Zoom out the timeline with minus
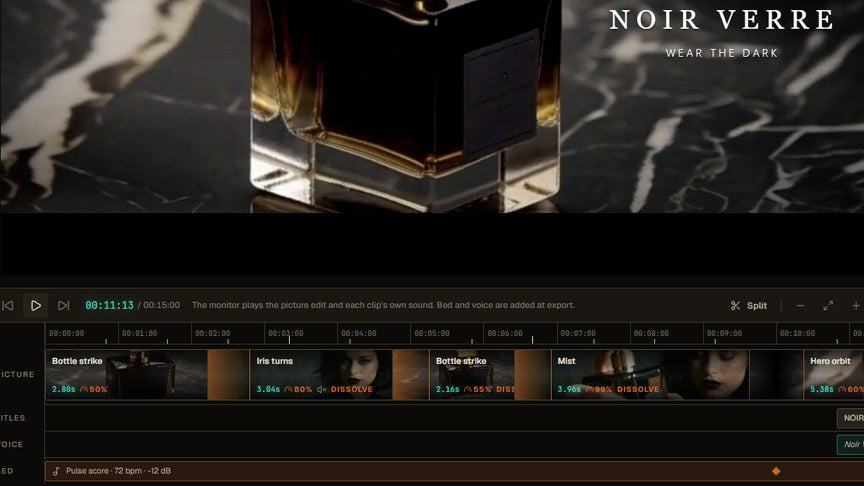864x486 pixels. click(800, 305)
